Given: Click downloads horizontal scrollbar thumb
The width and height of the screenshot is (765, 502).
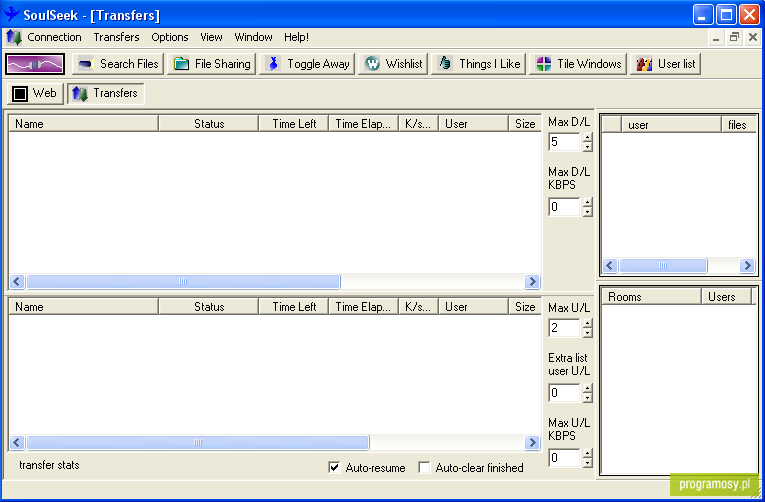Looking at the screenshot, I should tap(183, 281).
